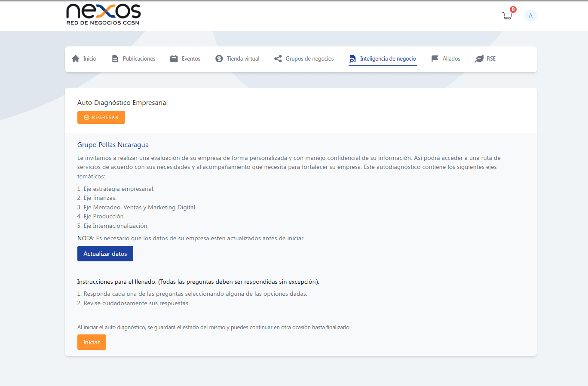Click 'Responda cada una de las preguntas' line
The image size is (588, 386).
(x=196, y=294)
